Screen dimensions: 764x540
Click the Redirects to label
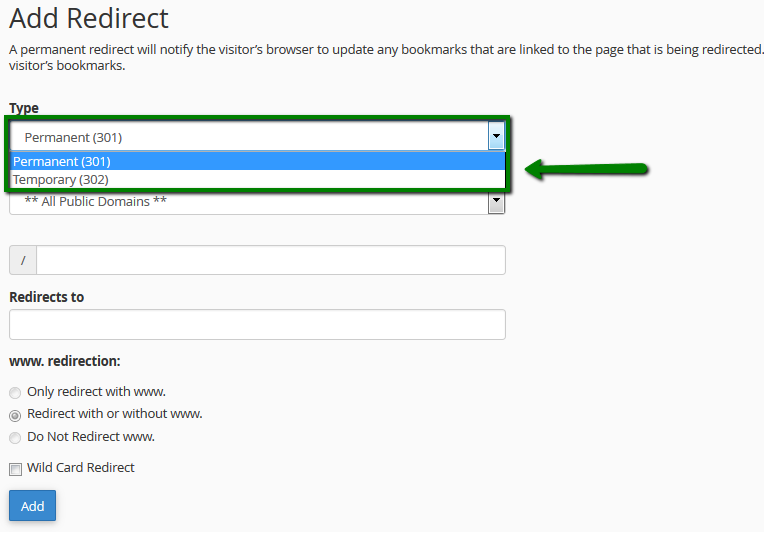(x=46, y=297)
